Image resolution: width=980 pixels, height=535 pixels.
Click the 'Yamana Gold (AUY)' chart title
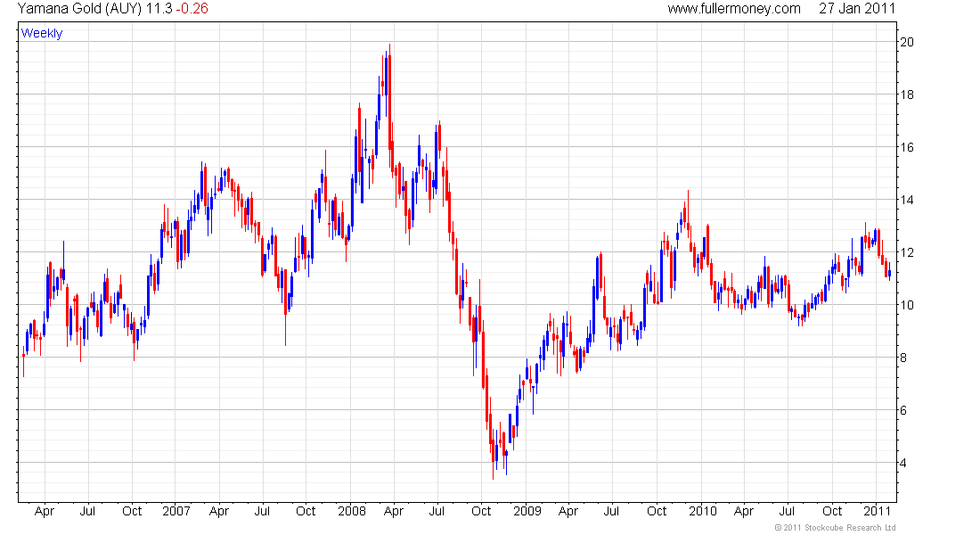pyautogui.click(x=80, y=9)
